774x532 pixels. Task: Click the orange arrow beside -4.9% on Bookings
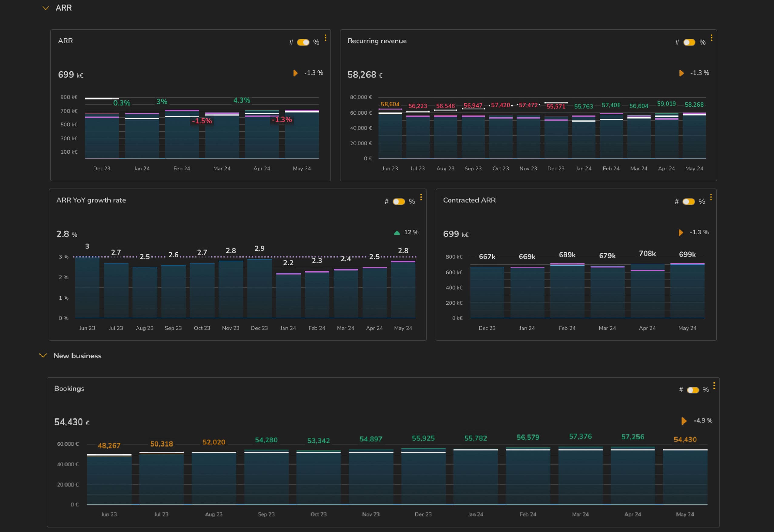click(x=684, y=421)
